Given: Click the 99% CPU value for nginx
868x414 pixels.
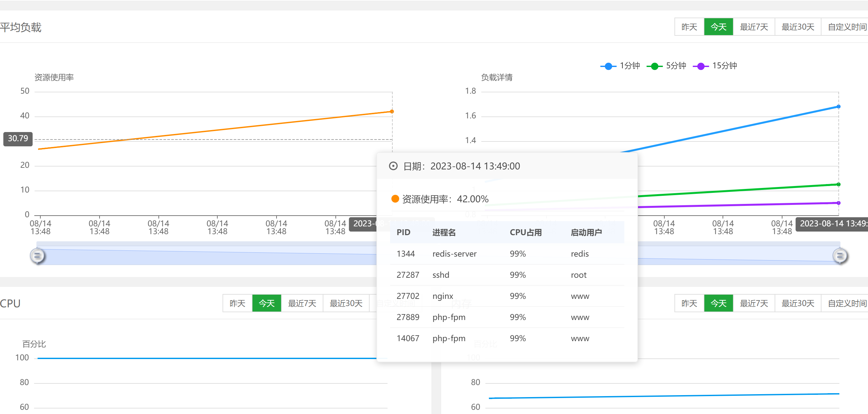Looking at the screenshot, I should coord(518,296).
